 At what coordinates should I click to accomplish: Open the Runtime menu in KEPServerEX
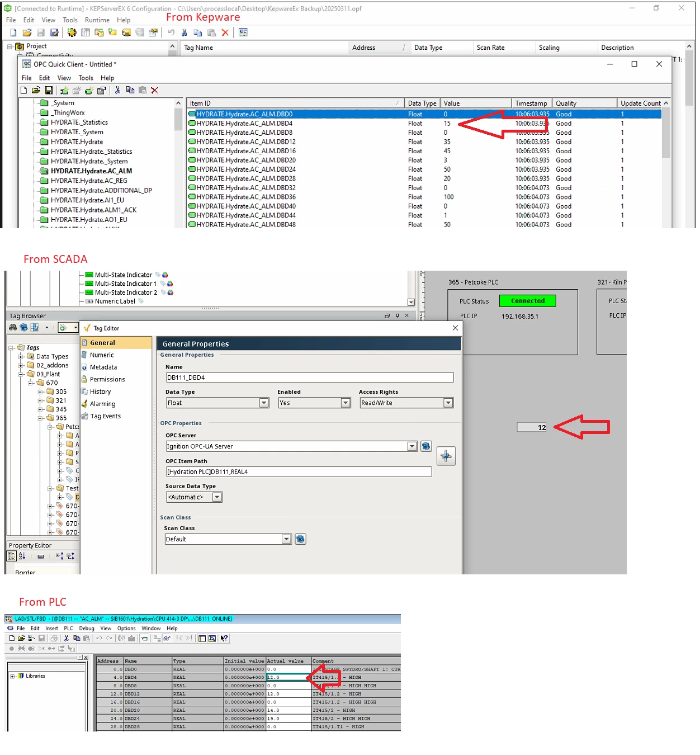point(97,20)
